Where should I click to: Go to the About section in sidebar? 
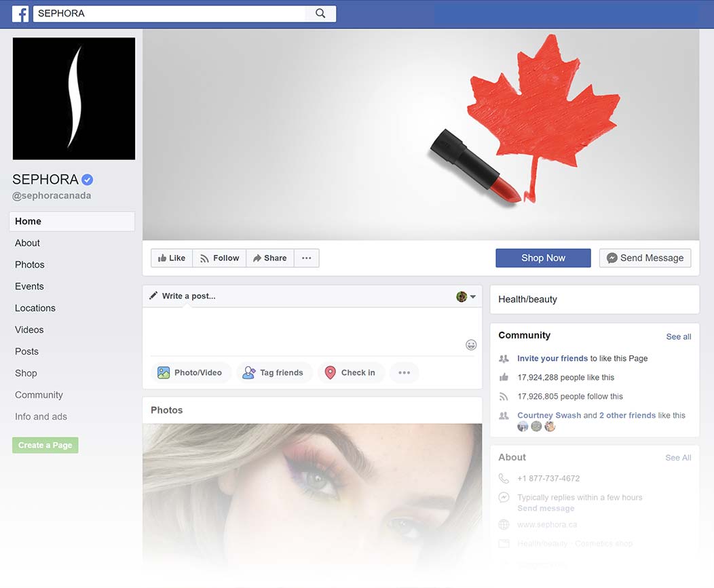(27, 243)
